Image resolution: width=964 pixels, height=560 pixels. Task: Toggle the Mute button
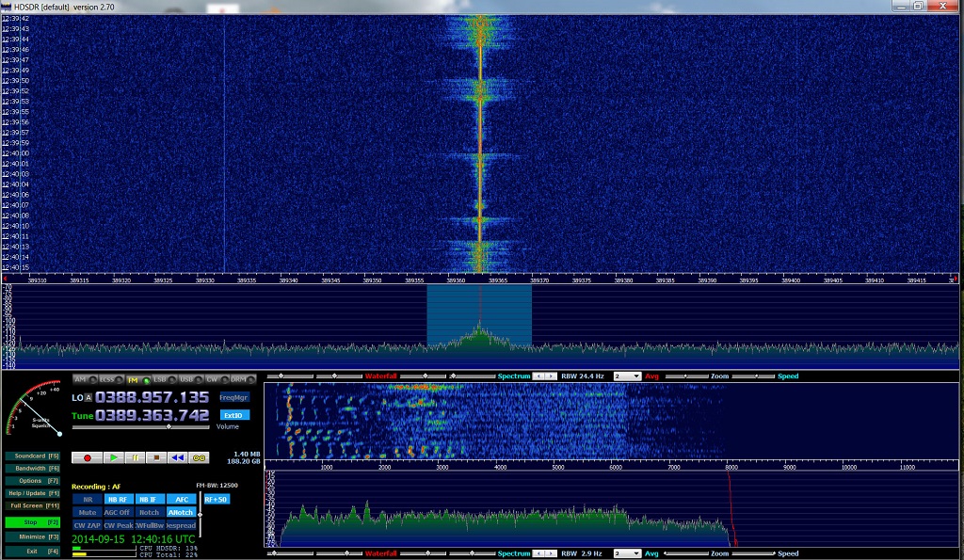[x=88, y=512]
